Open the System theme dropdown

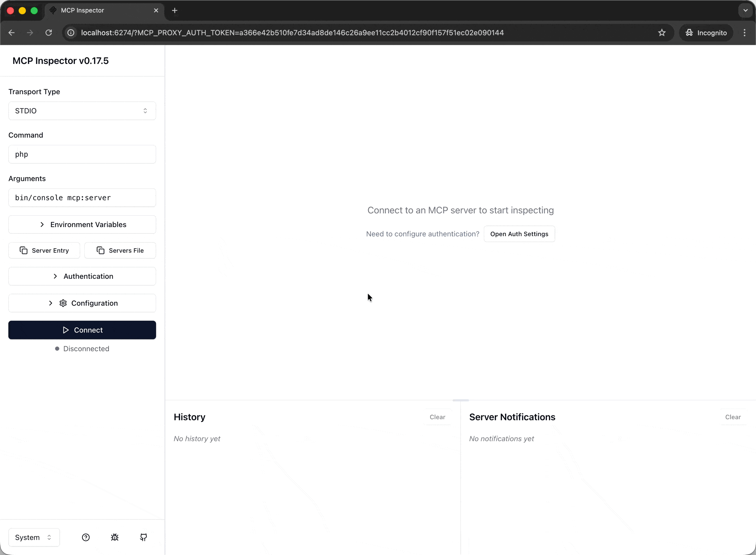(x=34, y=537)
